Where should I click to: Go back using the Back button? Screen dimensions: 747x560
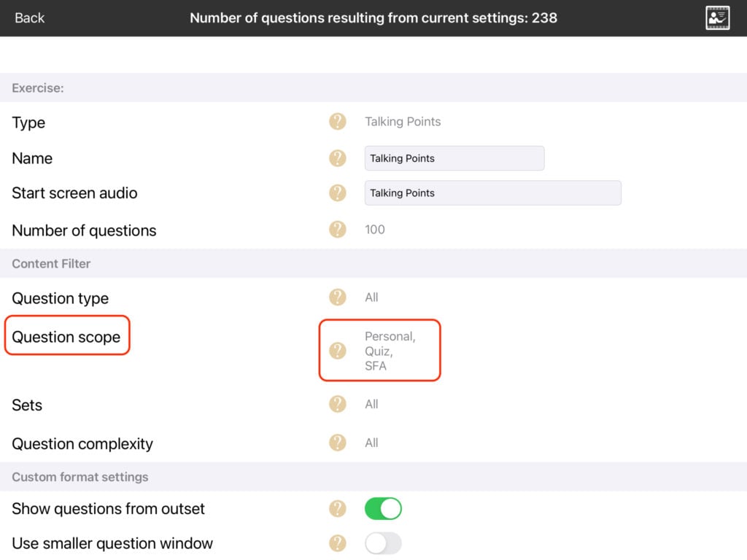click(29, 18)
